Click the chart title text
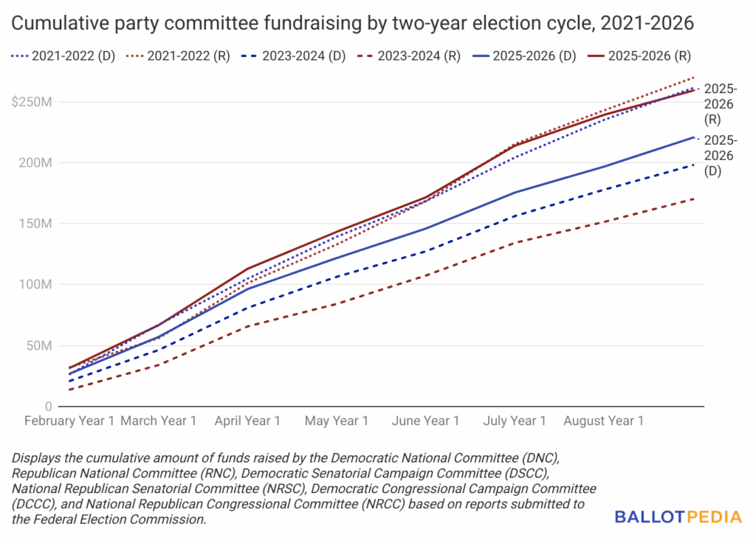Screen dimensions: 756x538 pos(354,24)
